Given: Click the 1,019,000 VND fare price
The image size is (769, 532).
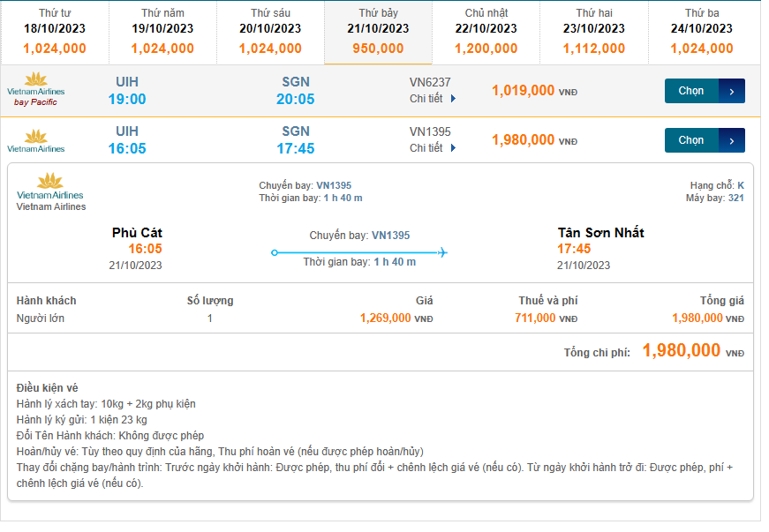Looking at the screenshot, I should pyautogui.click(x=524, y=90).
